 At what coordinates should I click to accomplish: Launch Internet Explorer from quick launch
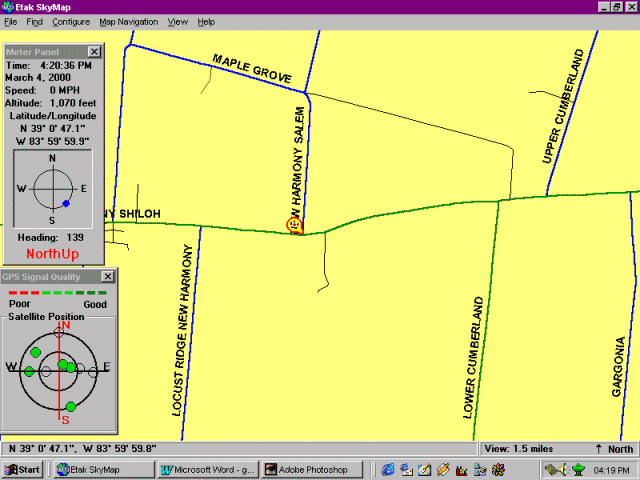pos(388,470)
